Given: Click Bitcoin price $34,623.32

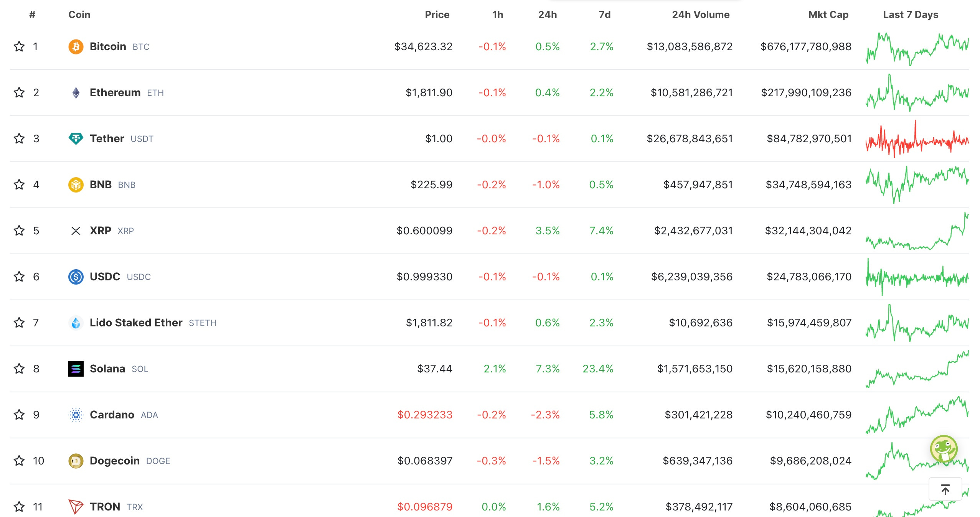Looking at the screenshot, I should [423, 47].
